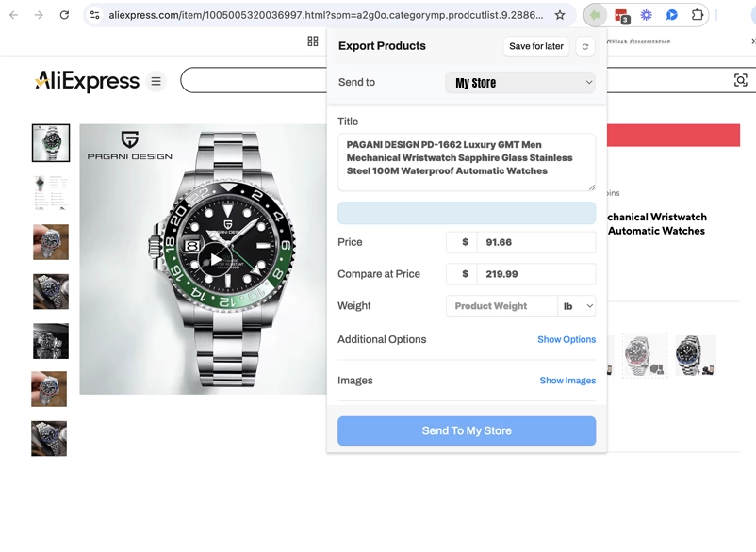The image size is (756, 552).
Task: Open the browser Extensions puzzle icon
Action: (x=698, y=15)
